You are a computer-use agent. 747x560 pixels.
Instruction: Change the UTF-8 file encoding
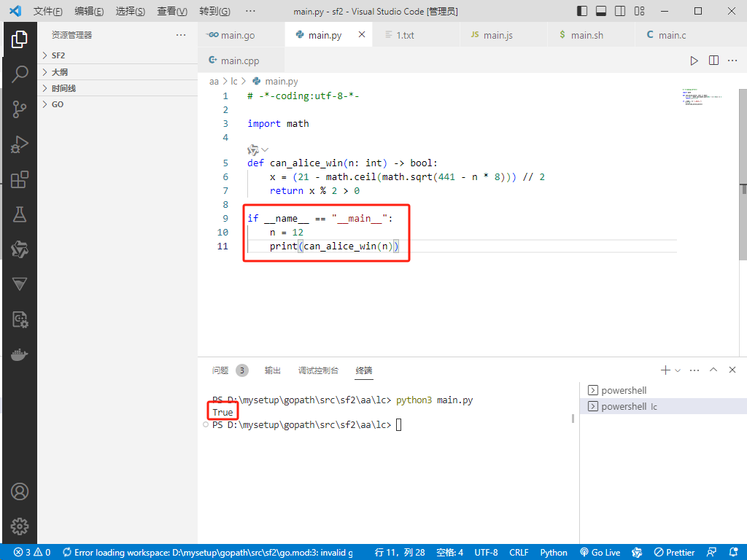click(486, 553)
